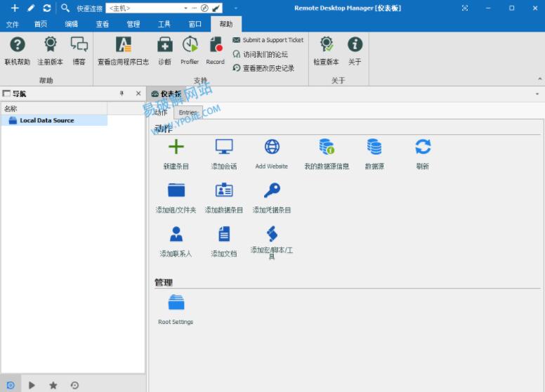Open Root Settings icon
This screenshot has height=392, width=545.
pyautogui.click(x=176, y=302)
